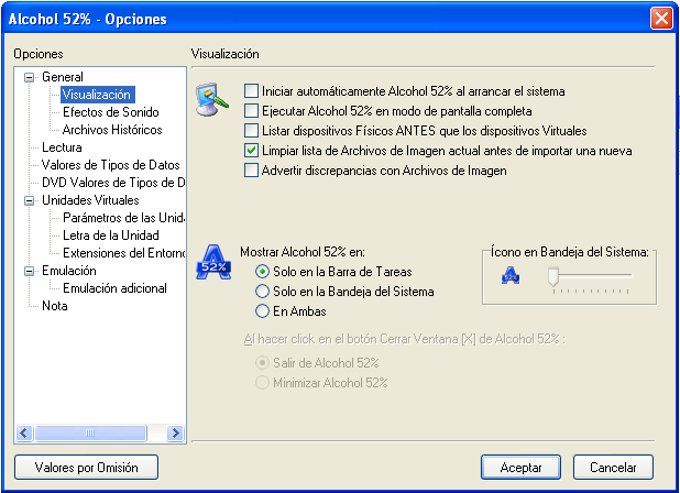The height and width of the screenshot is (493, 680).
Task: Click the large Alcohol 52% logo icon
Action: pyautogui.click(x=213, y=262)
